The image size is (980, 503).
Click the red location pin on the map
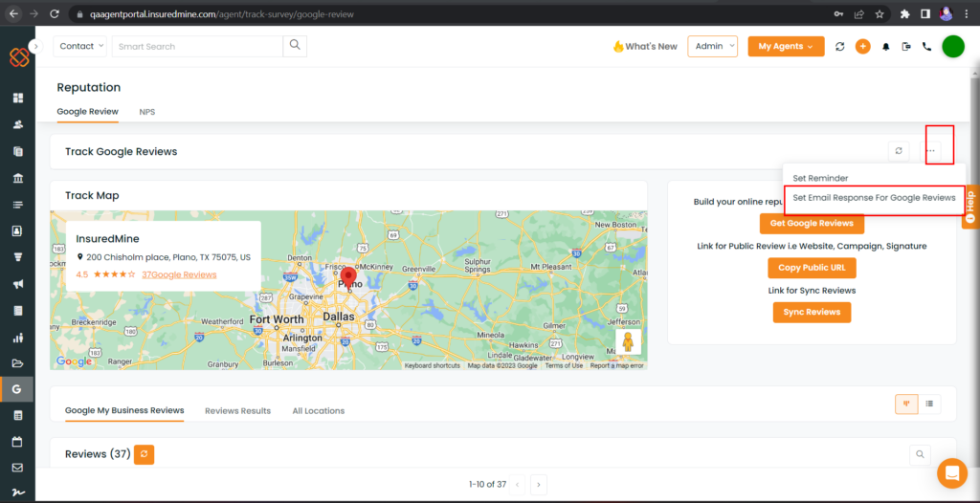point(349,278)
